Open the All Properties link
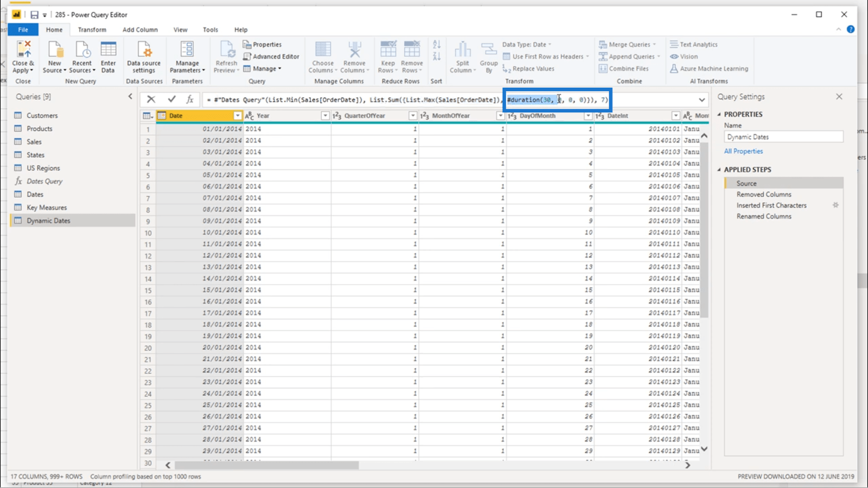 tap(743, 151)
